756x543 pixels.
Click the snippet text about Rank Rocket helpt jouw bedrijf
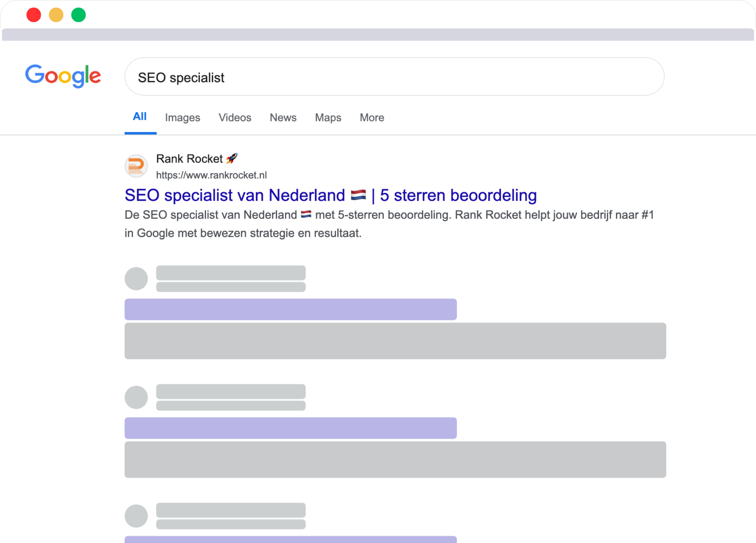point(389,224)
